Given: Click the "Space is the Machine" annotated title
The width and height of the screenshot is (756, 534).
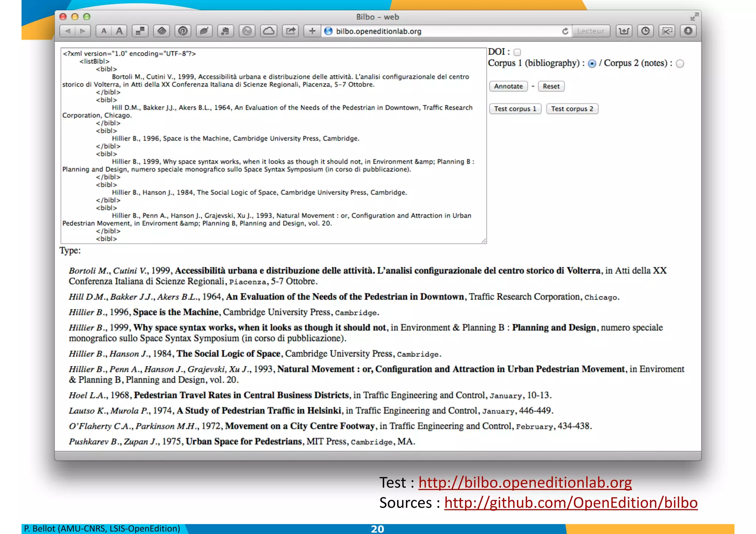Looking at the screenshot, I should (176, 312).
